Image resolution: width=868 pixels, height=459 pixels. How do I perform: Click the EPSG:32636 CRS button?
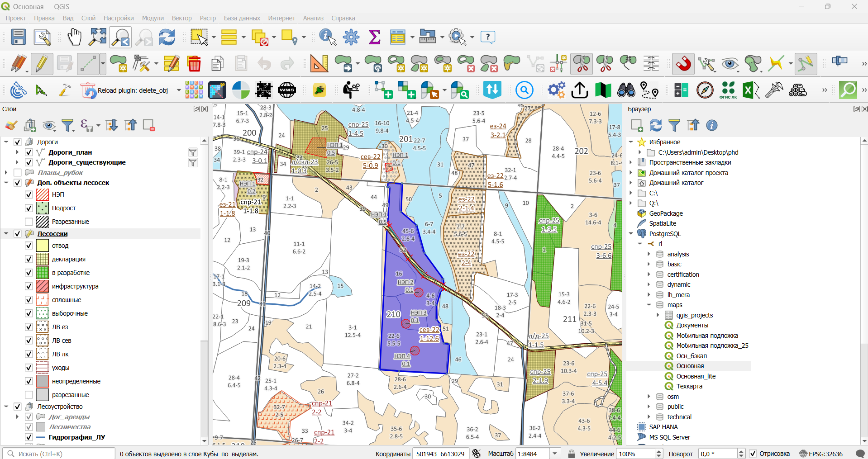pos(821,454)
